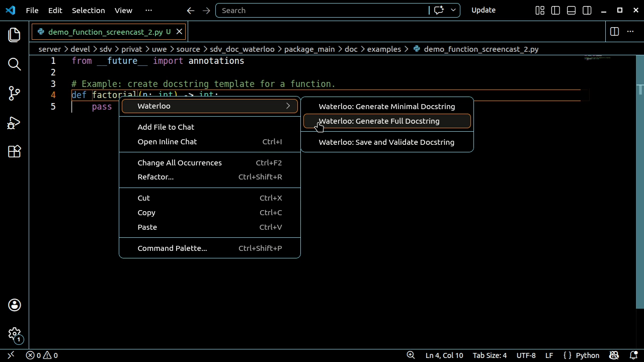644x362 pixels.
Task: Open the sdv_doc_waterloo breadcrumb
Action: coord(242,49)
